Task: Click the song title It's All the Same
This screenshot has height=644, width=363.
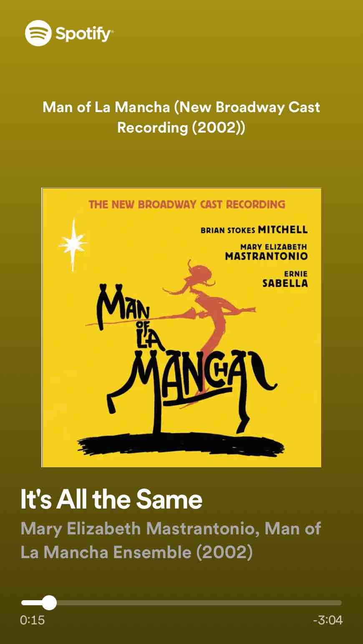Action: (111, 499)
